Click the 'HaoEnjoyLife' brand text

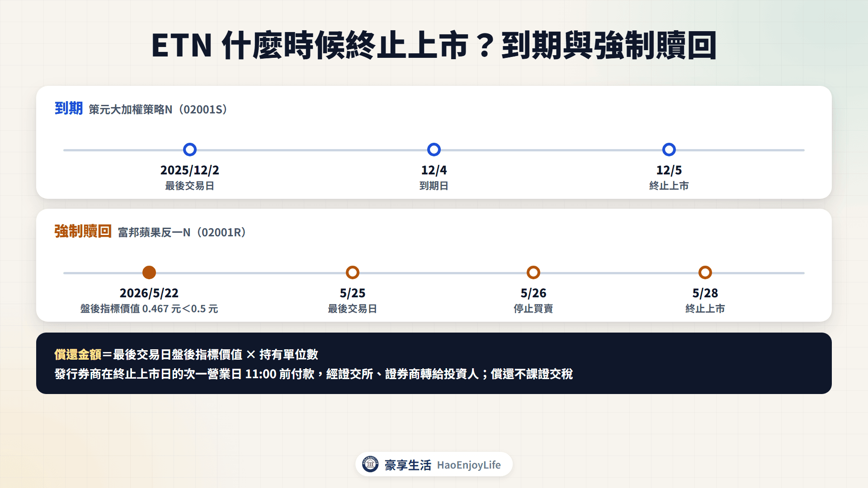tap(469, 465)
